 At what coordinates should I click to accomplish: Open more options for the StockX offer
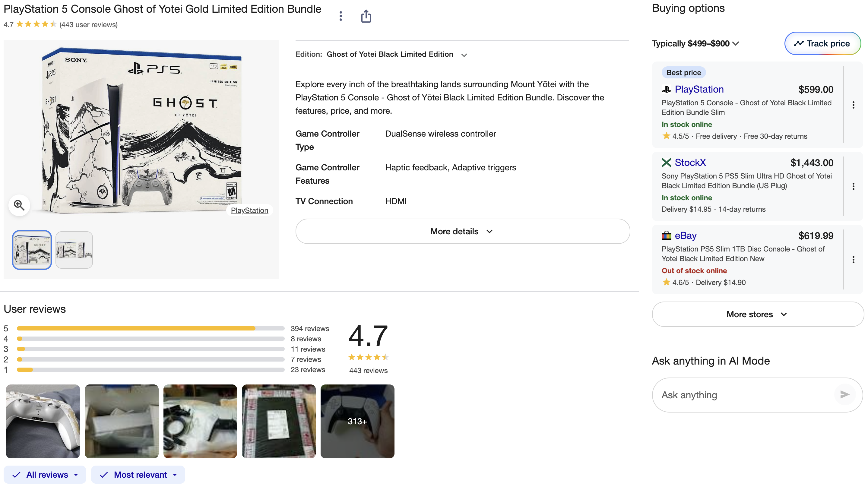853,187
